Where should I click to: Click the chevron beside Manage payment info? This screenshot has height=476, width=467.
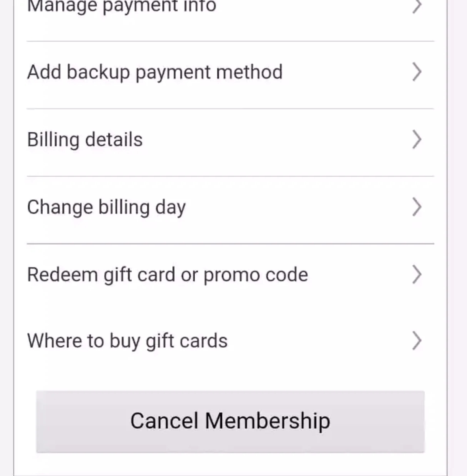coord(417,6)
